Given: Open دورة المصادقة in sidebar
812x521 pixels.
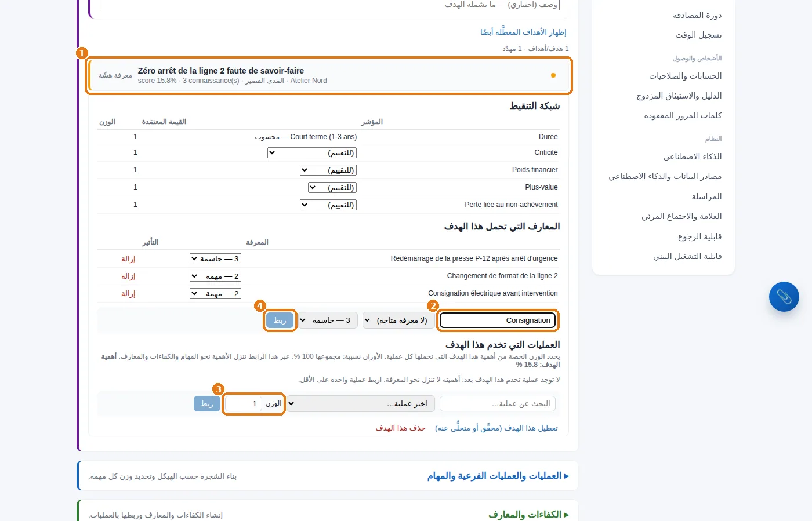Looking at the screenshot, I should click(x=697, y=15).
